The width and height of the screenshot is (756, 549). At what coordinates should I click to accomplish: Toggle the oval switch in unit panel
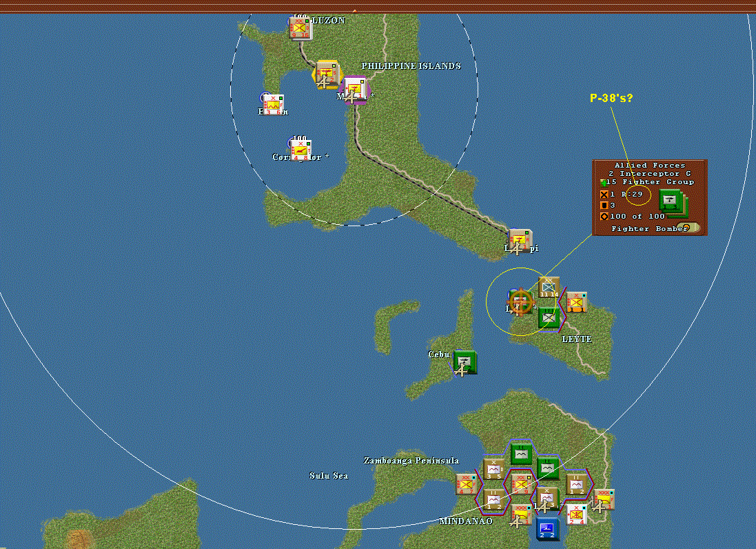click(688, 227)
